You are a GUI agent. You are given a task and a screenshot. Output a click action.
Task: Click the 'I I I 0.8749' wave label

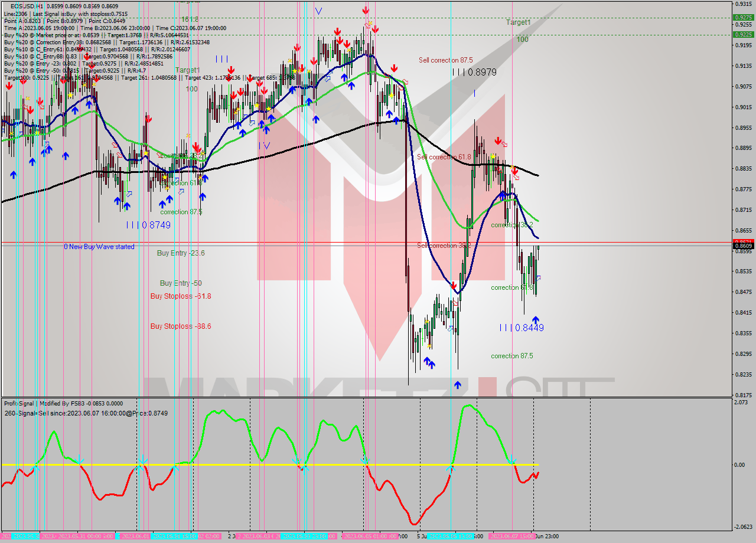148,225
